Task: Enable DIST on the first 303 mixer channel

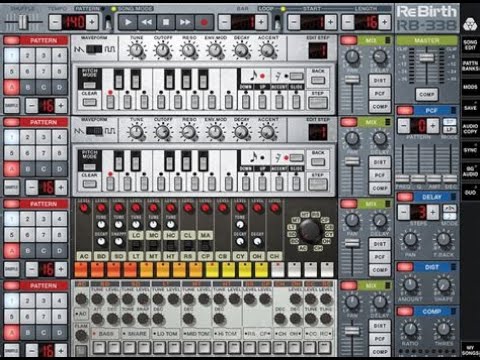Action: (379, 80)
